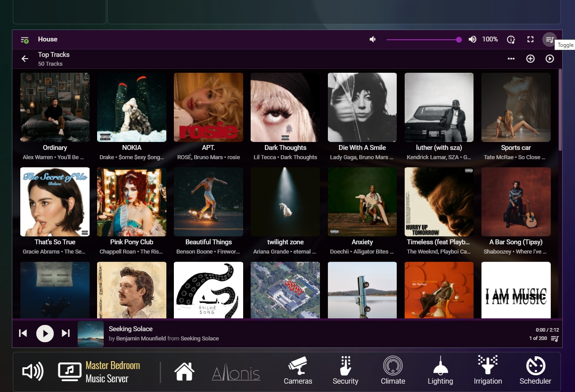Add Top Tracks using the plus icon
575x392 pixels.
click(x=530, y=59)
